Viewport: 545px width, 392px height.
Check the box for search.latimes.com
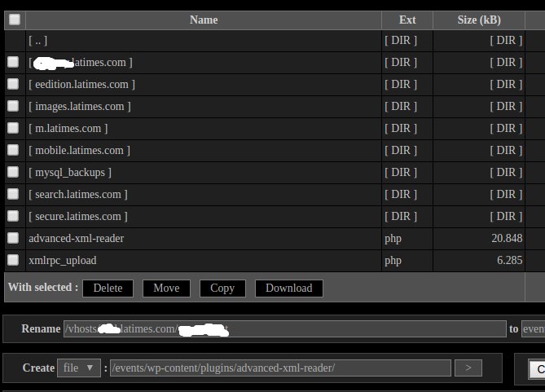tap(13, 194)
